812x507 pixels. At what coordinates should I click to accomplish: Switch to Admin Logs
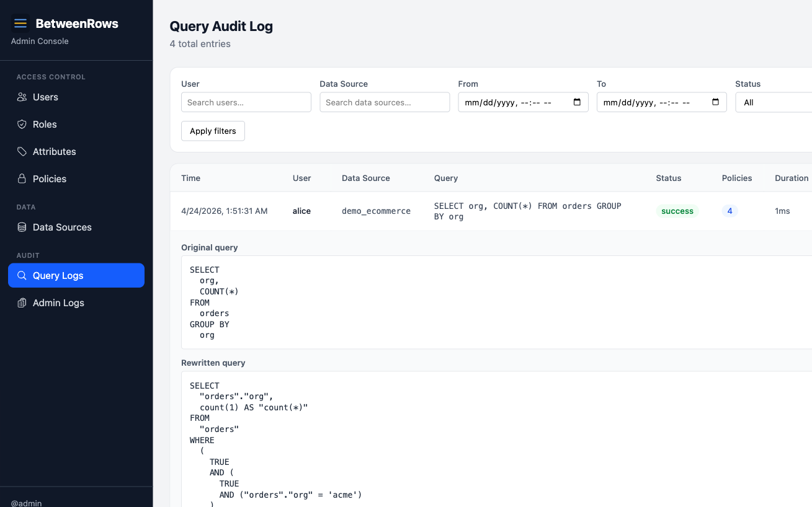pos(76,303)
